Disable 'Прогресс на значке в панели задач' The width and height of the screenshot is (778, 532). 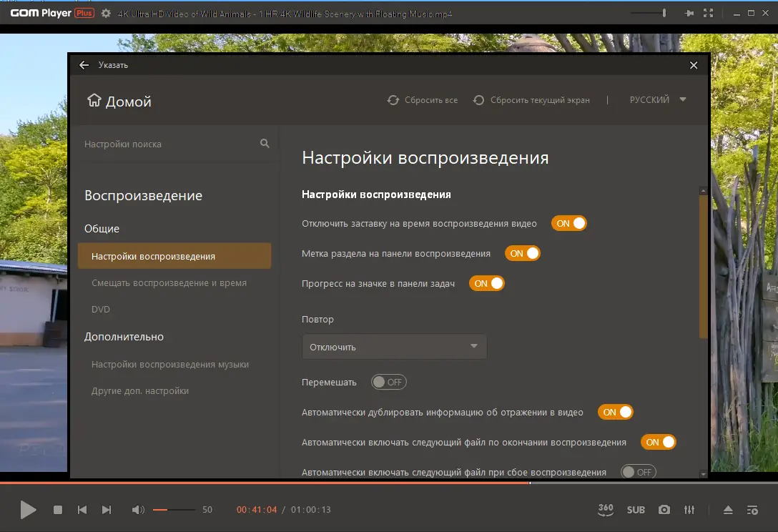click(x=487, y=283)
